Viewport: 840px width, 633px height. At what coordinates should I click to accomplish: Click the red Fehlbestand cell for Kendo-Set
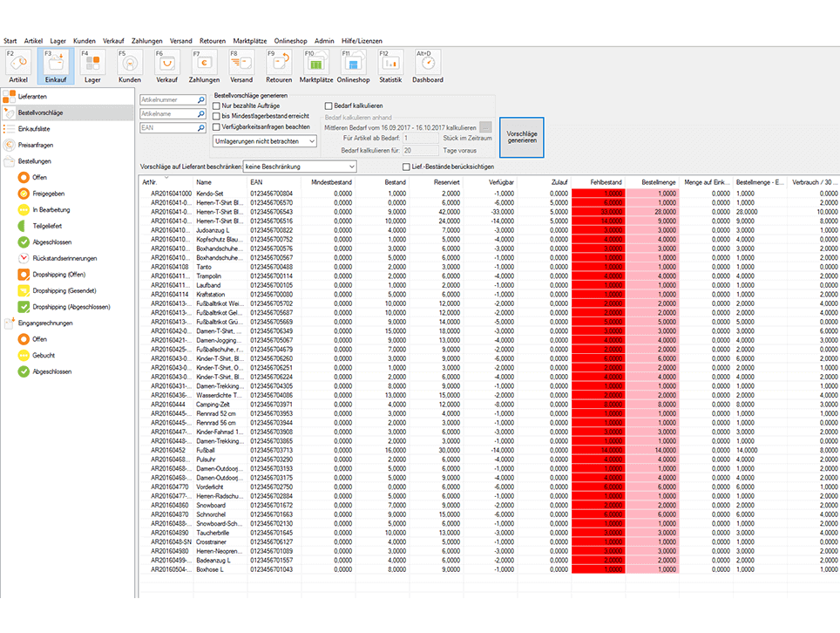point(598,193)
